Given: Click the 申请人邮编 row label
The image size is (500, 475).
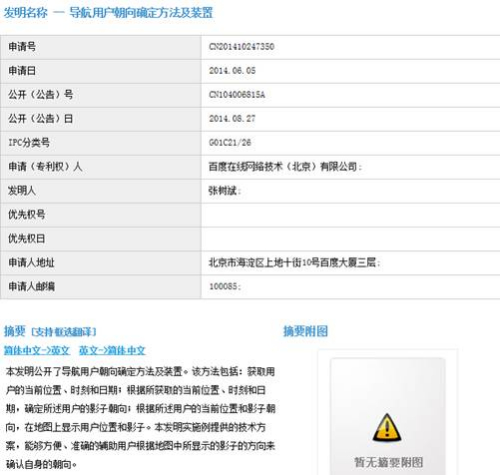Looking at the screenshot, I should click(x=32, y=286).
